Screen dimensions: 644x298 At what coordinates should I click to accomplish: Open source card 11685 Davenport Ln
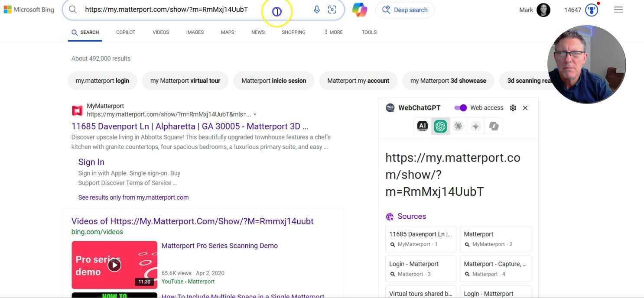(421, 239)
